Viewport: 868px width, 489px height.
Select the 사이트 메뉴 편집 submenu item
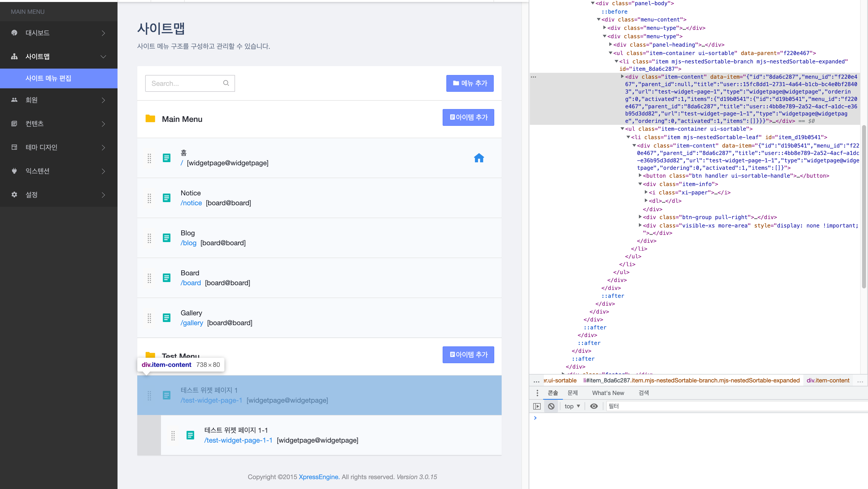[x=49, y=78]
